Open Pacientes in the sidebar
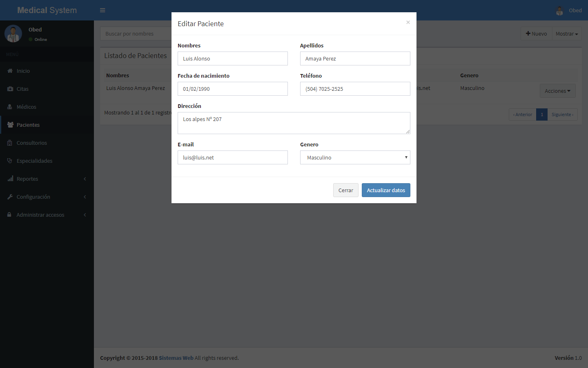 point(47,125)
